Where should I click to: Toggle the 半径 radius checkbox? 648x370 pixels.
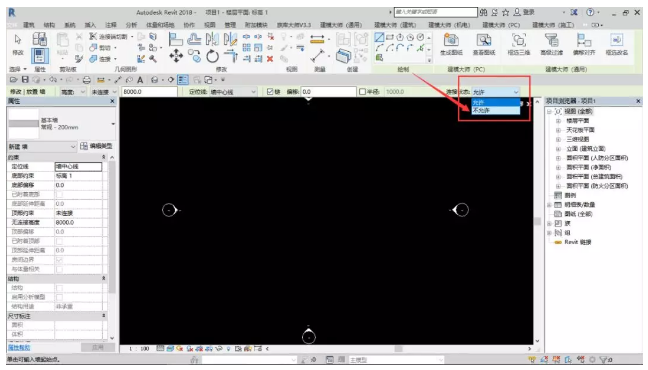pyautogui.click(x=362, y=92)
